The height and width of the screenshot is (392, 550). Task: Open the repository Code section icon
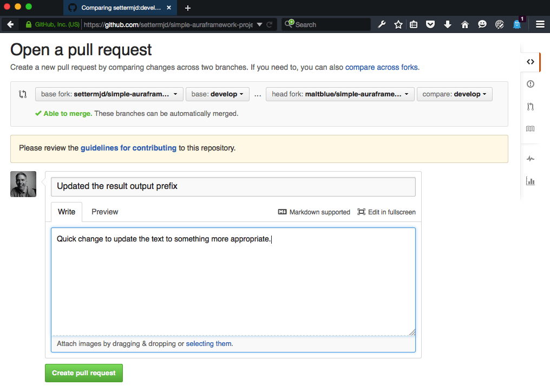pyautogui.click(x=531, y=62)
